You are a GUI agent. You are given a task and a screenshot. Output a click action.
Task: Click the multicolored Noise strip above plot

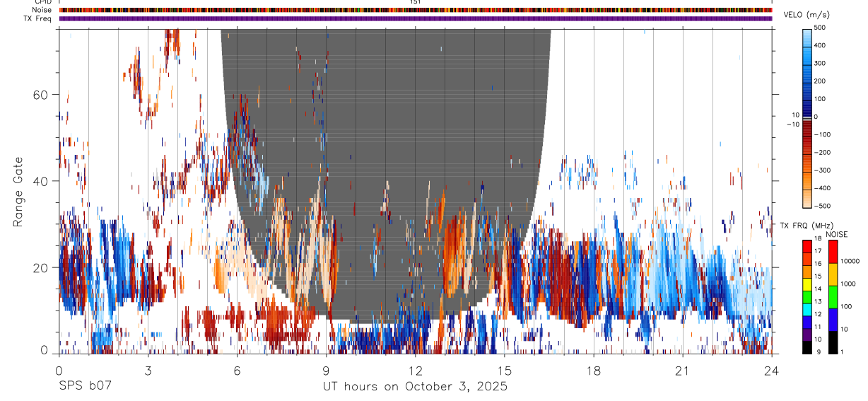(x=415, y=10)
